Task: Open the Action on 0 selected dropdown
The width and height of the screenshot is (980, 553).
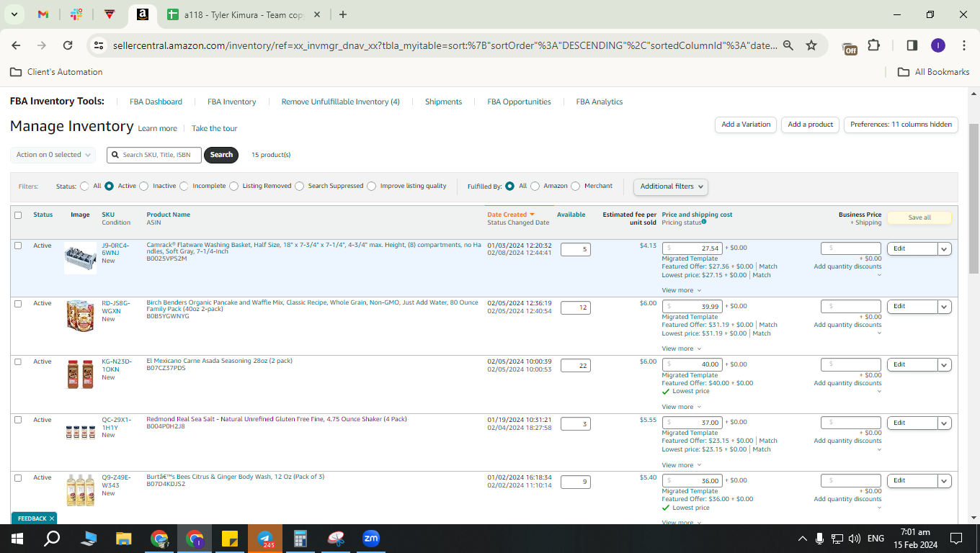Action: click(x=53, y=155)
